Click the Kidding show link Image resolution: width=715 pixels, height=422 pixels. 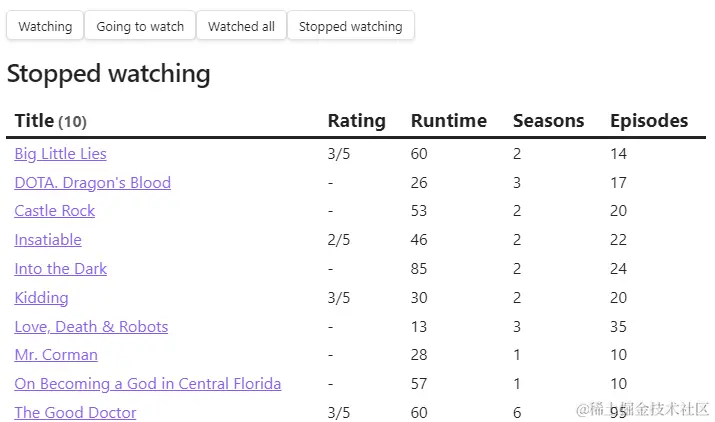click(41, 298)
